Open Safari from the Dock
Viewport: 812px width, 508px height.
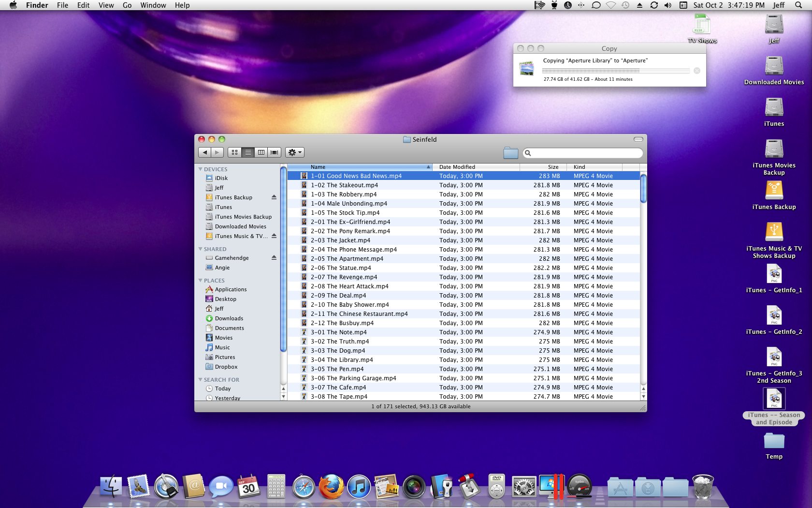click(304, 487)
